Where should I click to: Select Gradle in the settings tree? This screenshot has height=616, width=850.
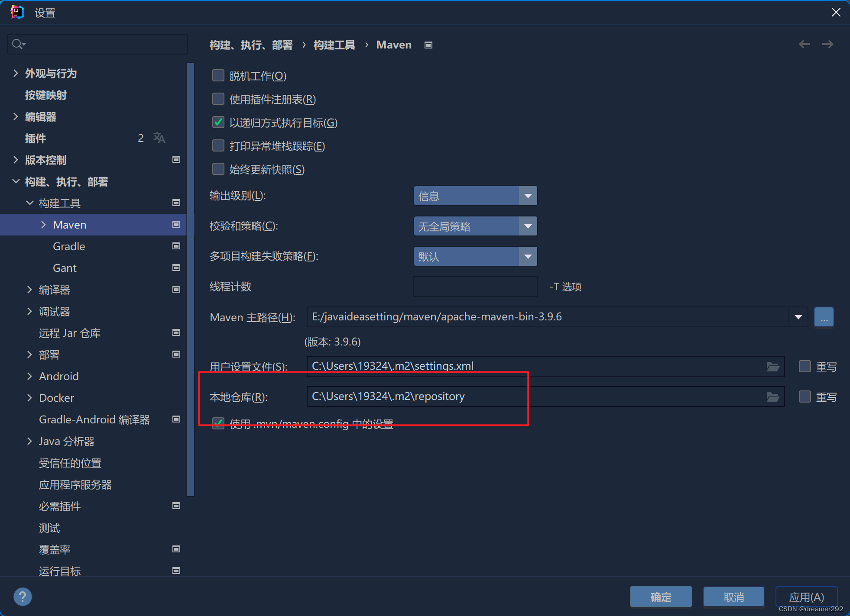pyautogui.click(x=69, y=246)
